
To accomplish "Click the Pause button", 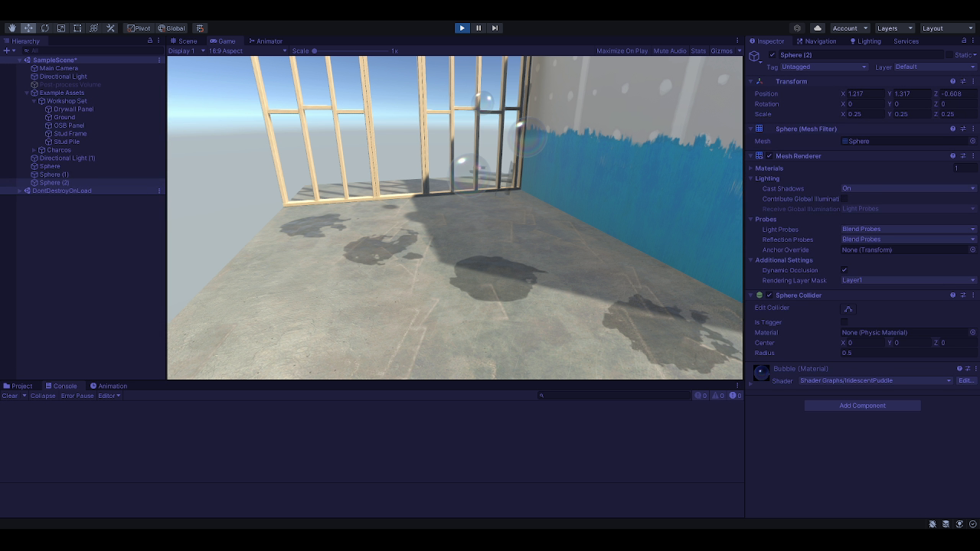I will coord(479,28).
